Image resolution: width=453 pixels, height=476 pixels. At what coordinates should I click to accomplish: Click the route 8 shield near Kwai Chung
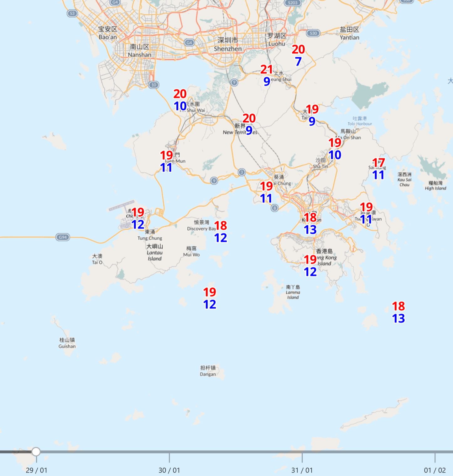click(274, 208)
